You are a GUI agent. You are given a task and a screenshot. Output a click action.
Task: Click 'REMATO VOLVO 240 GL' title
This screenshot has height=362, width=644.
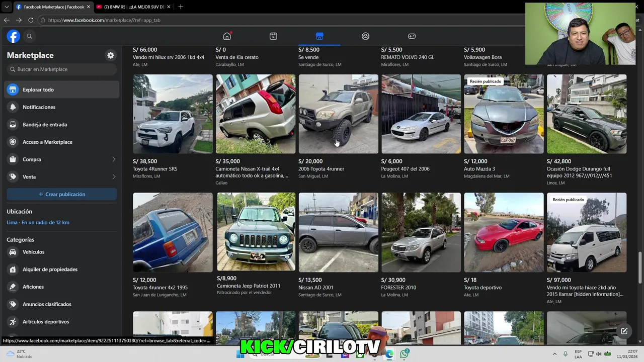[x=408, y=57]
